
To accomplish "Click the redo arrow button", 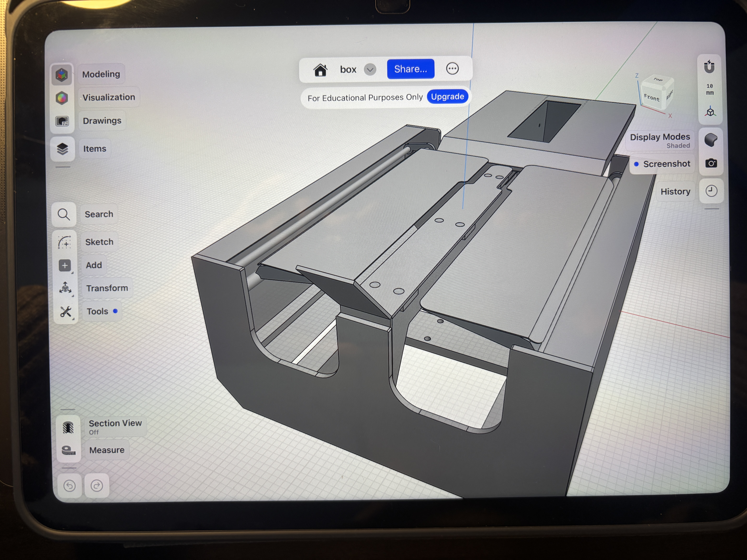I will point(97,486).
